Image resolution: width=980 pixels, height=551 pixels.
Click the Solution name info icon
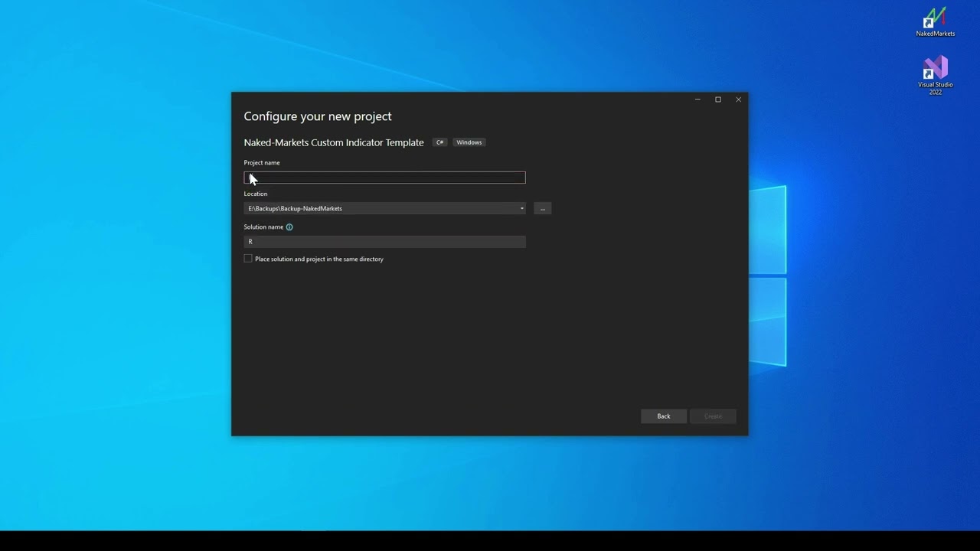pyautogui.click(x=289, y=227)
